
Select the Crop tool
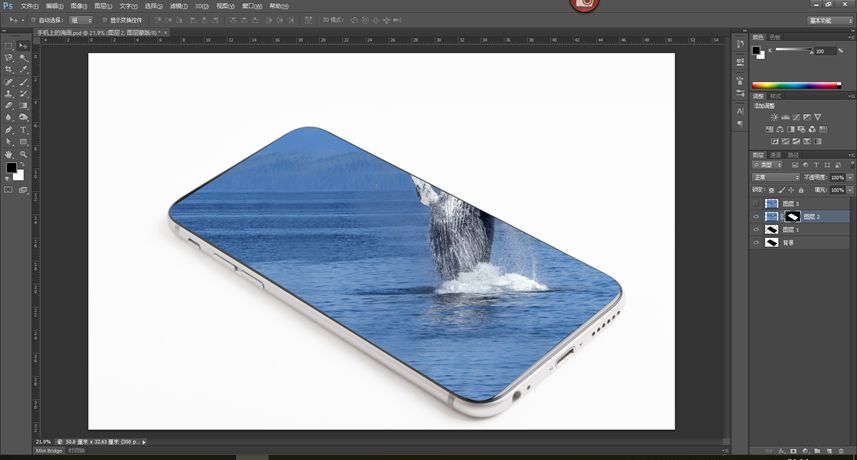pos(9,69)
